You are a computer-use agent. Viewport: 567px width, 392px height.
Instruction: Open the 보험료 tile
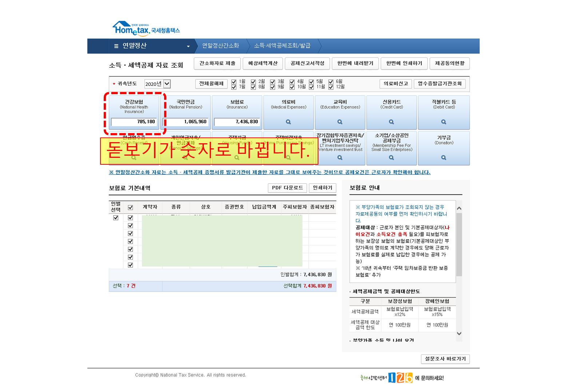pyautogui.click(x=237, y=112)
